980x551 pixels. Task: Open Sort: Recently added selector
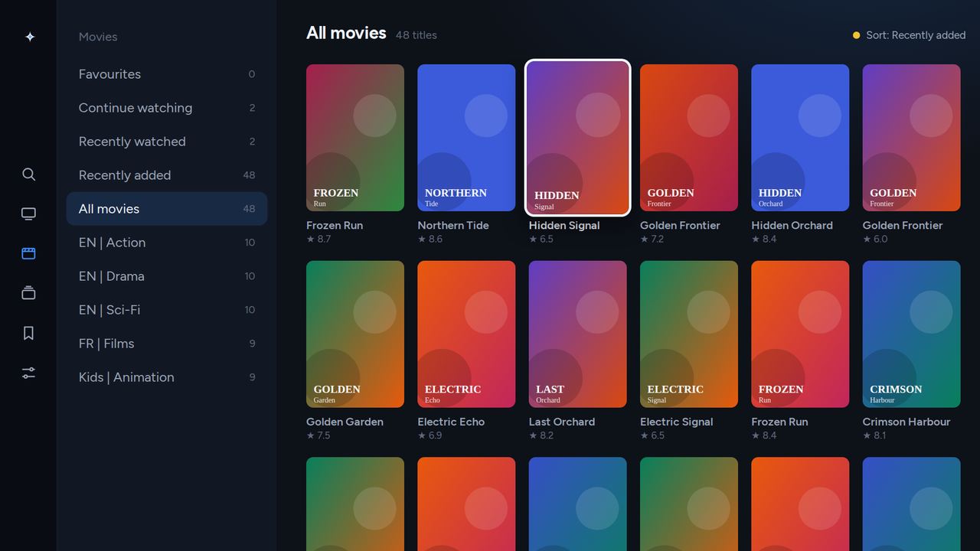[x=909, y=35]
